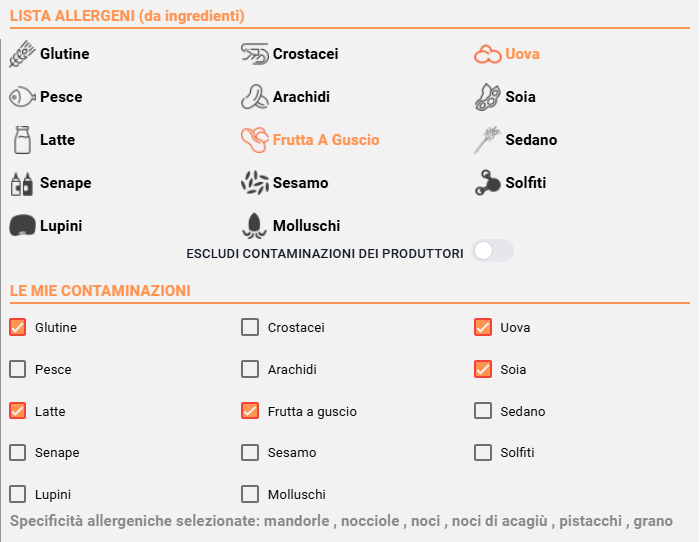Select the Senape mustard bottles icon
Viewport: 700px width, 542px height.
[x=22, y=183]
